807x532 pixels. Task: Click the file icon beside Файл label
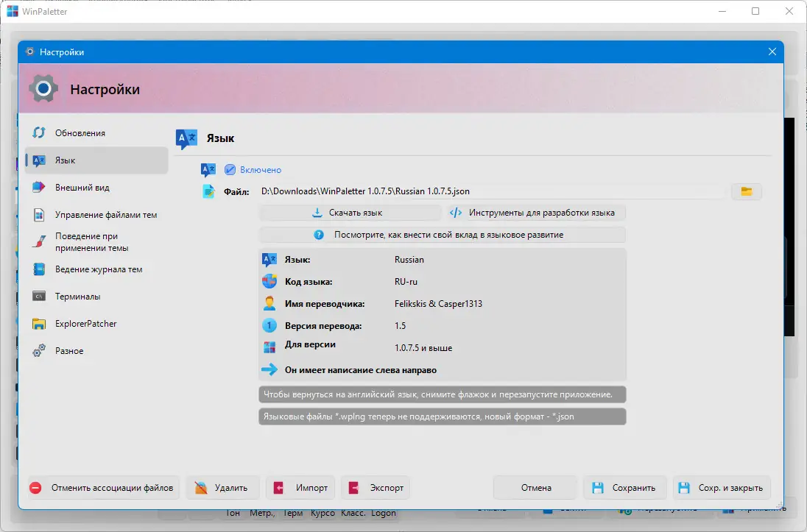pos(208,191)
